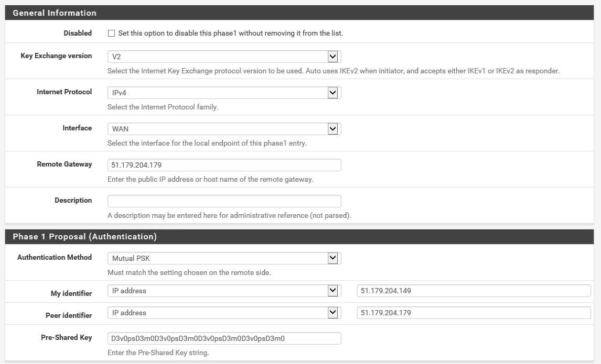The height and width of the screenshot is (364, 601).
Task: Click the General Information section header
Action: pos(55,13)
